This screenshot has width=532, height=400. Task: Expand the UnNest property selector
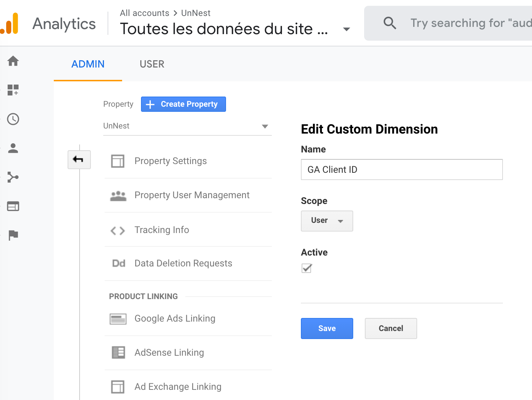click(188, 126)
